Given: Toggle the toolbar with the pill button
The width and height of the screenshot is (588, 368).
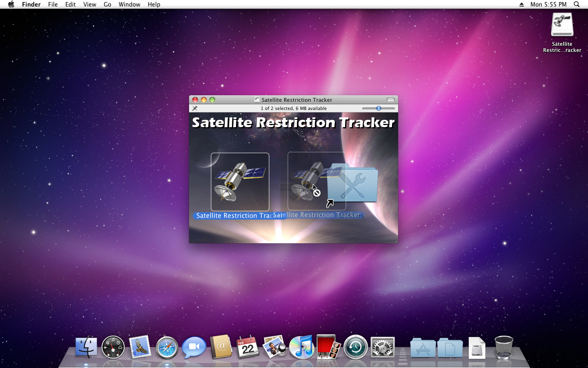Looking at the screenshot, I should pos(391,100).
